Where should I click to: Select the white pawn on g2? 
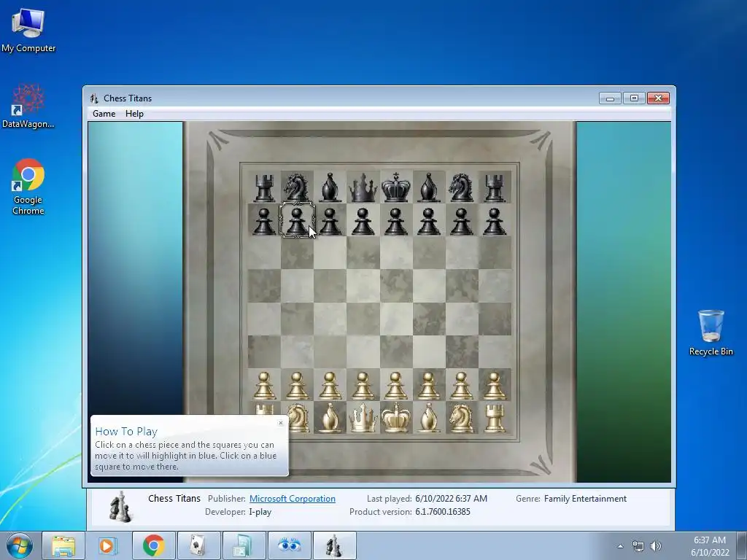point(461,385)
